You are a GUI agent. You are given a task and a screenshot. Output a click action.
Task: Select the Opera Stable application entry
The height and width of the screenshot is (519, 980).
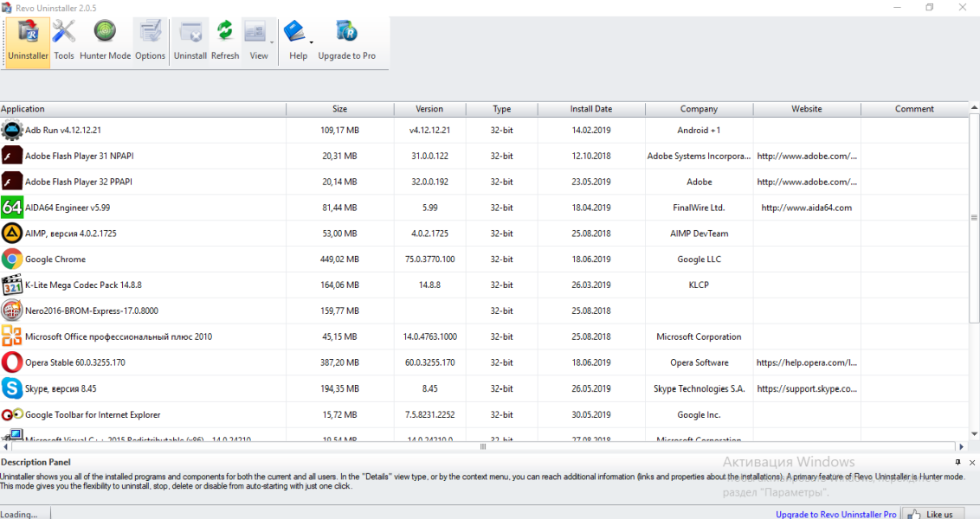tap(74, 363)
